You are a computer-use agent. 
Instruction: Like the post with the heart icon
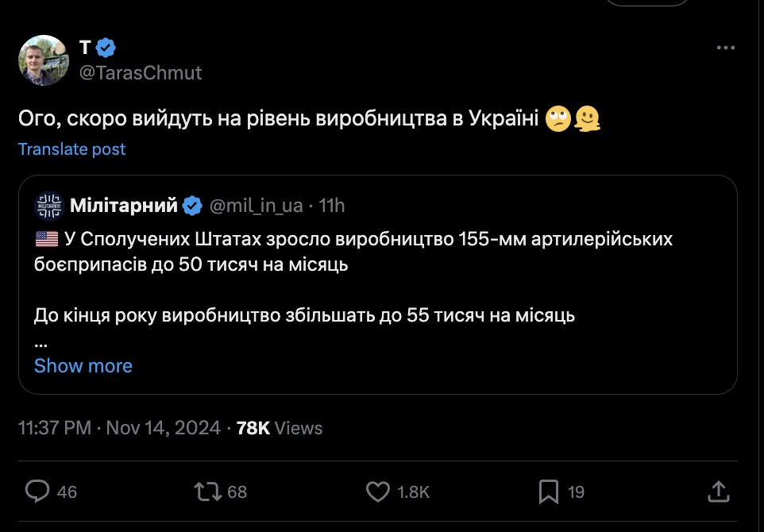pyautogui.click(x=377, y=492)
